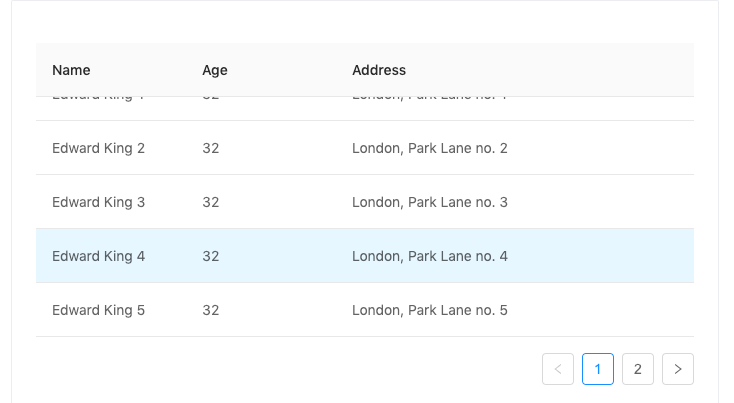Go to pagination page 2
The image size is (734, 403).
[x=638, y=369]
